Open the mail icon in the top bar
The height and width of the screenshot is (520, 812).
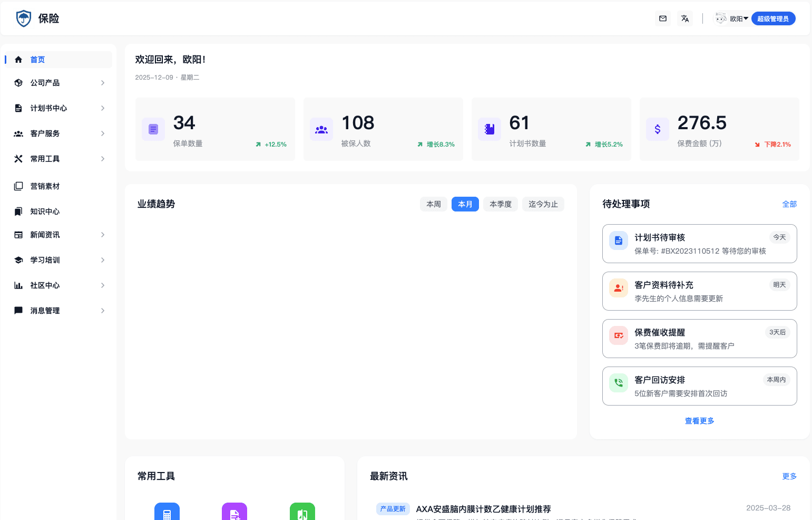[x=663, y=18]
